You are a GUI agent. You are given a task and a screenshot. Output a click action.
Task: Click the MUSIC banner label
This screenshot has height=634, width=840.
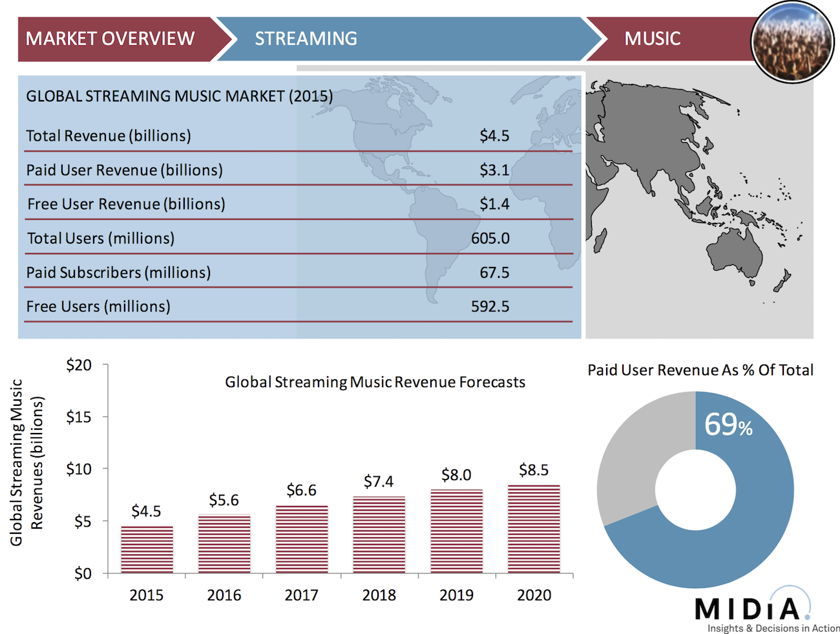point(652,39)
